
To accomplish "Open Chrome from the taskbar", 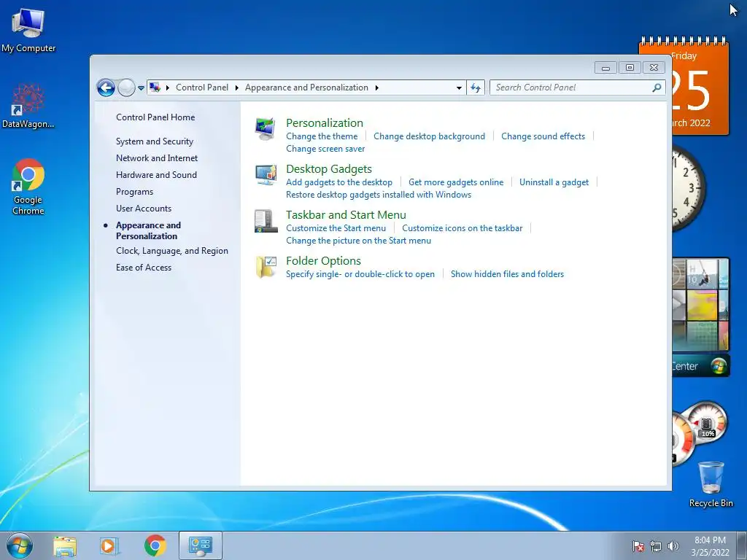I will (x=155, y=545).
